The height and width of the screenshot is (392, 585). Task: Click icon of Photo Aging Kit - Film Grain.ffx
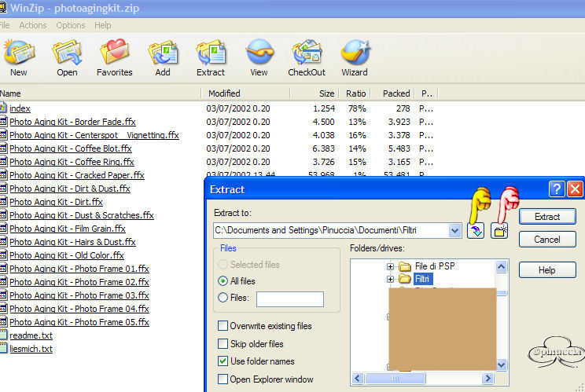3,229
